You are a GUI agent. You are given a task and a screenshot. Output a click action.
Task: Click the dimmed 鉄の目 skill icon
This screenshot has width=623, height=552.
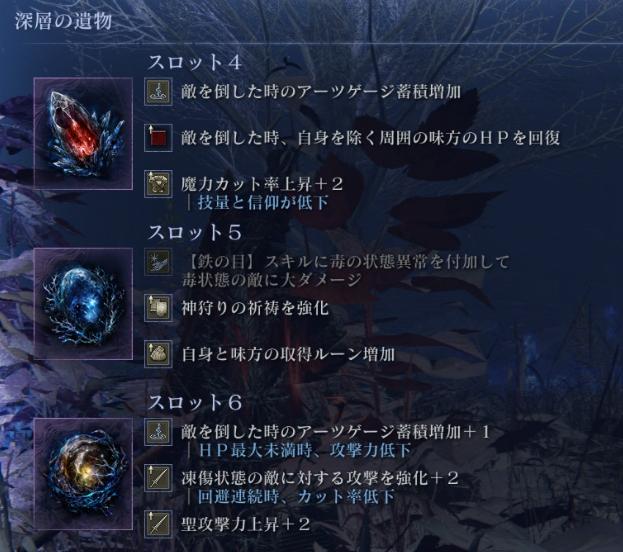158,262
